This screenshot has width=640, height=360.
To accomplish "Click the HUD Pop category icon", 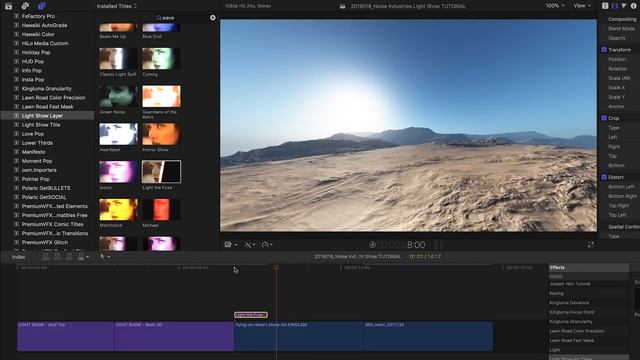I will [x=16, y=61].
